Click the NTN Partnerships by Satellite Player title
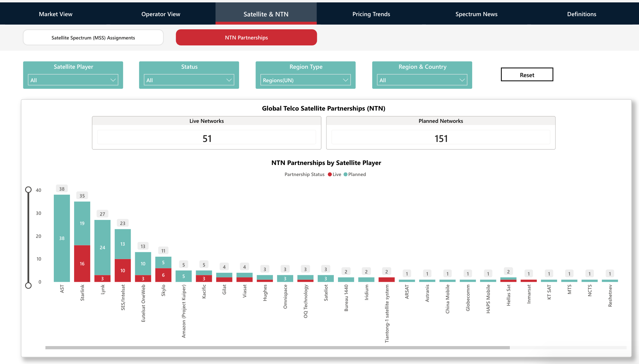Screen dimensions: 639x364 [x=326, y=163]
